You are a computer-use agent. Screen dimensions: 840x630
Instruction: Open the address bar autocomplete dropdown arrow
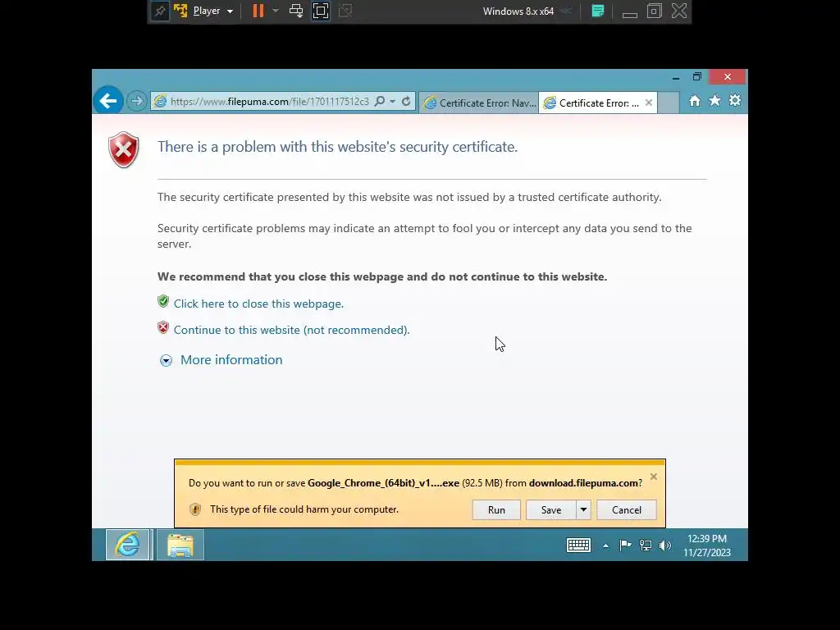(x=393, y=101)
